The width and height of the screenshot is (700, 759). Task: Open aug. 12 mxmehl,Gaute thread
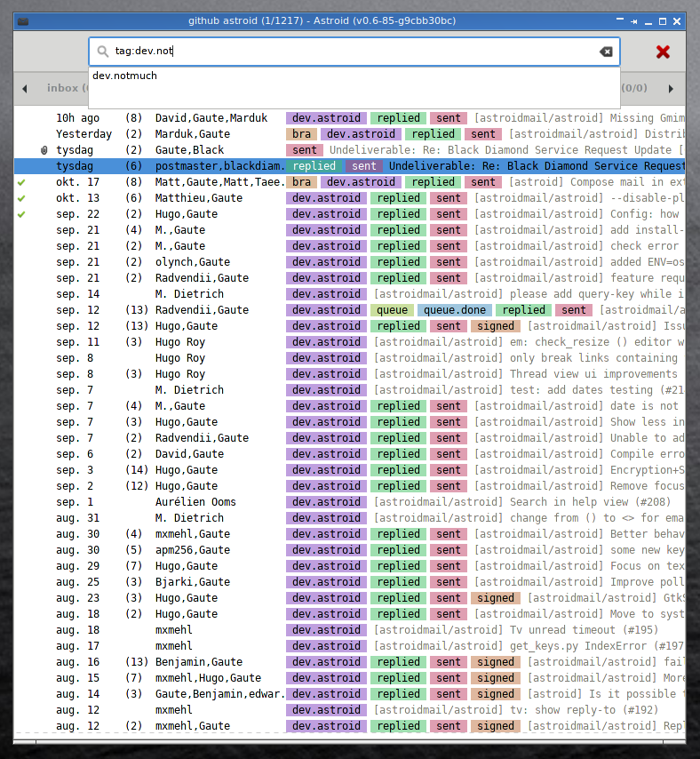click(350, 725)
